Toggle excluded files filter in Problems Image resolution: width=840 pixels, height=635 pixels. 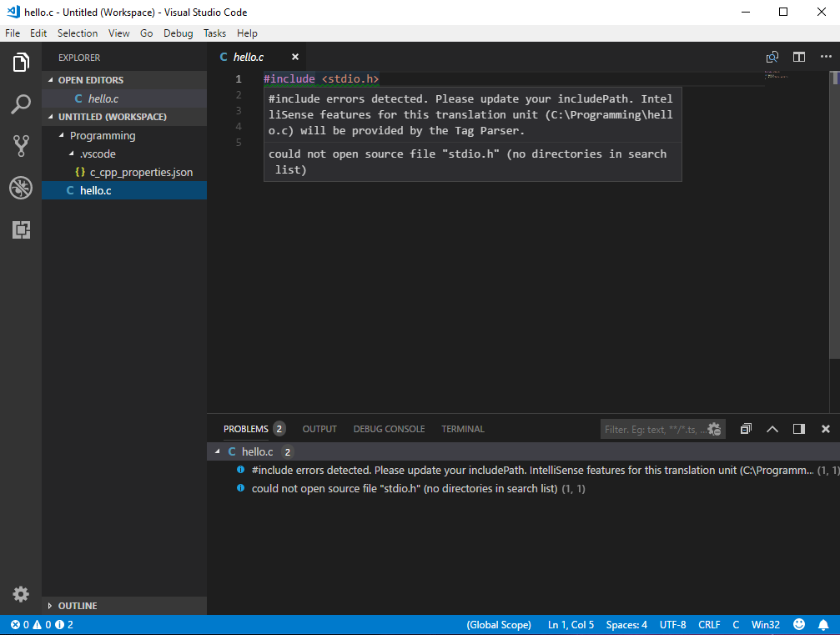(714, 429)
